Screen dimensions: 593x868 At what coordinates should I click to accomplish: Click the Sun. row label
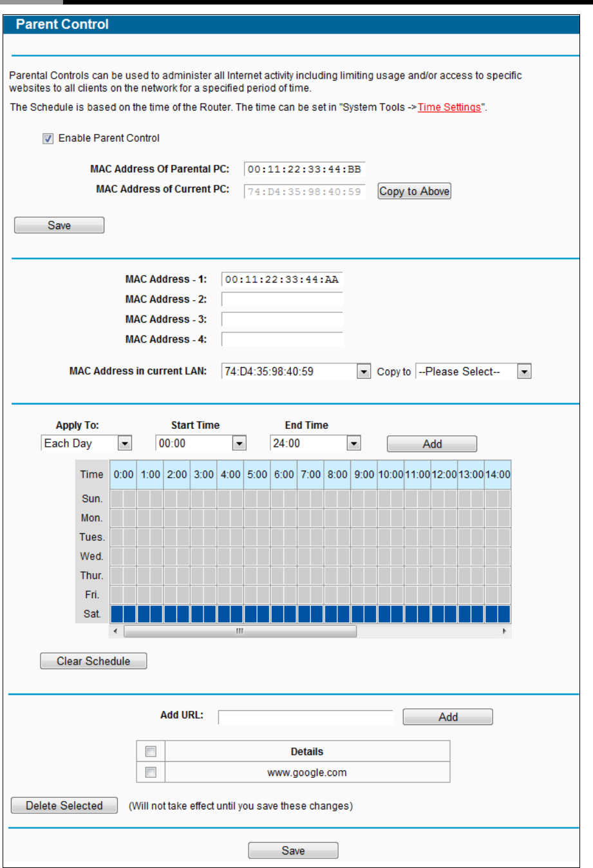(x=92, y=498)
